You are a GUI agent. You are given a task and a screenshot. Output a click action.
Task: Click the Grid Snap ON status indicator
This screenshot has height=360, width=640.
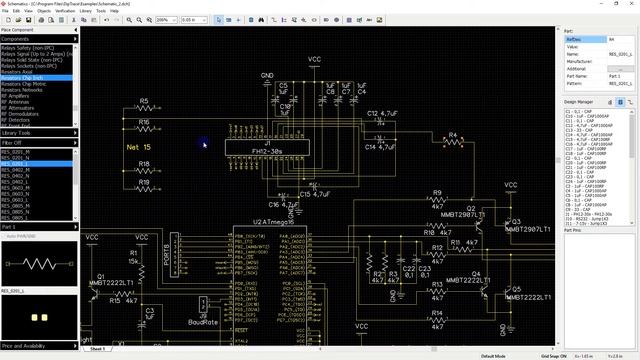click(x=554, y=356)
